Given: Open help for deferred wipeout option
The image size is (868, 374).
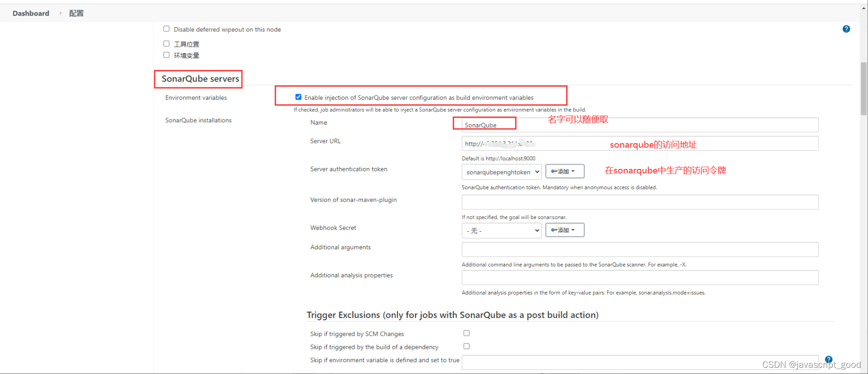Looking at the screenshot, I should [846, 29].
